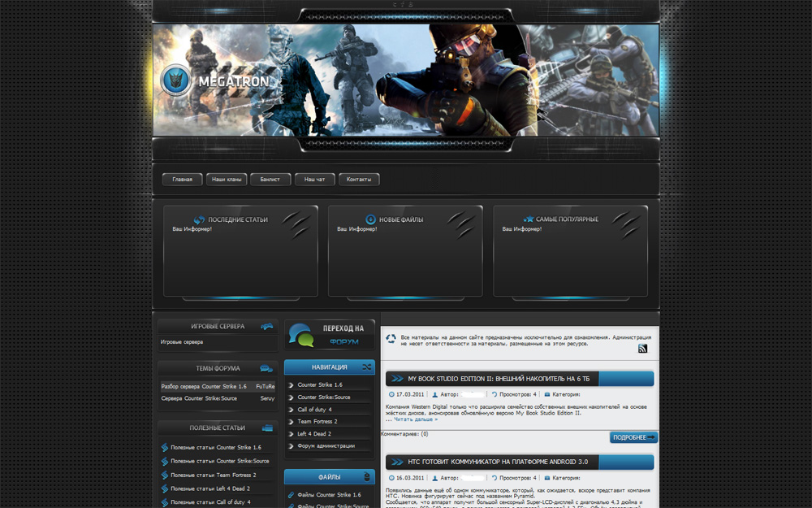This screenshot has width=812, height=508.
Task: Click the arrow icon beside Call of duty 4
Action: point(291,410)
